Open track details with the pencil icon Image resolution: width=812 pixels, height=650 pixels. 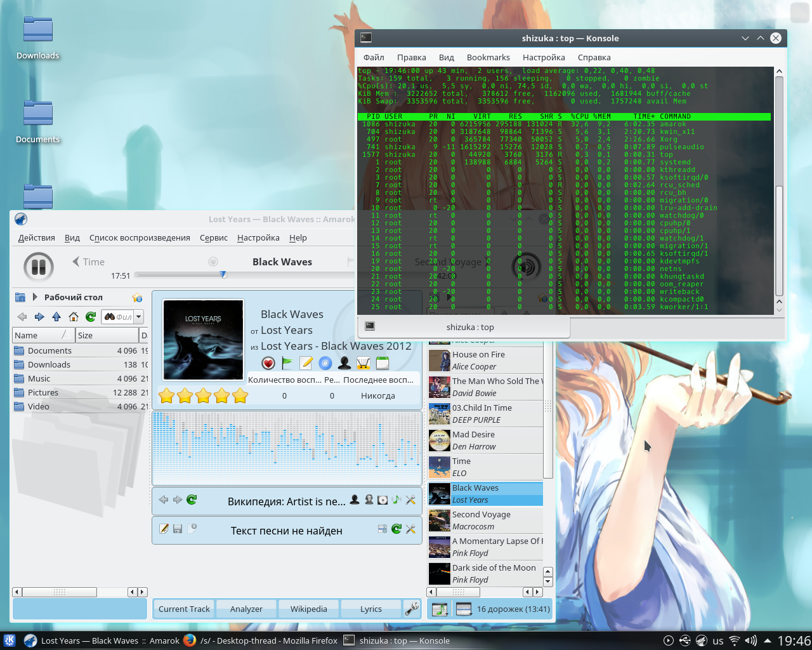point(306,363)
